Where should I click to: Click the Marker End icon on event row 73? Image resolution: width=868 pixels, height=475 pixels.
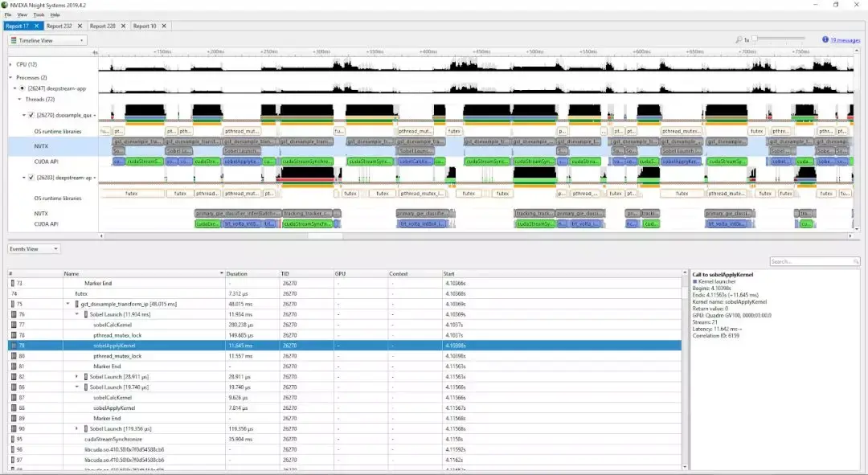(x=14, y=283)
